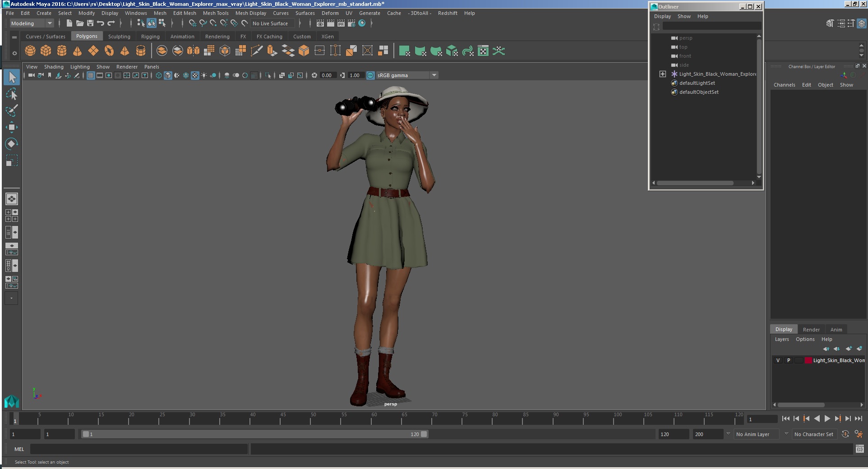868x469 pixels.
Task: Switch to the Sculpting shelf tab
Action: tap(119, 37)
